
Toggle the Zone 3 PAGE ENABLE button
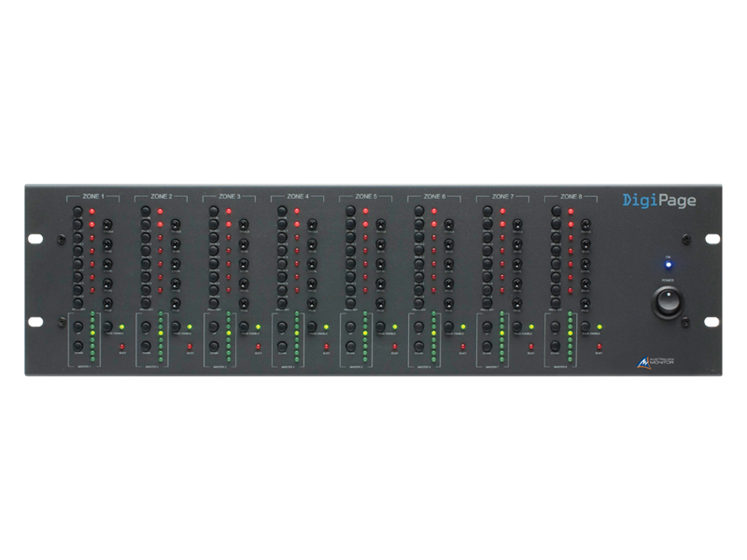click(242, 326)
